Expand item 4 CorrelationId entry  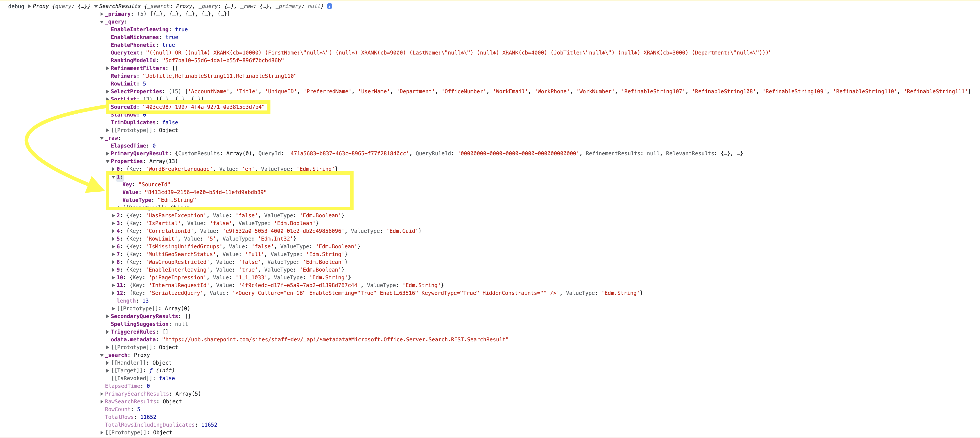coord(113,231)
